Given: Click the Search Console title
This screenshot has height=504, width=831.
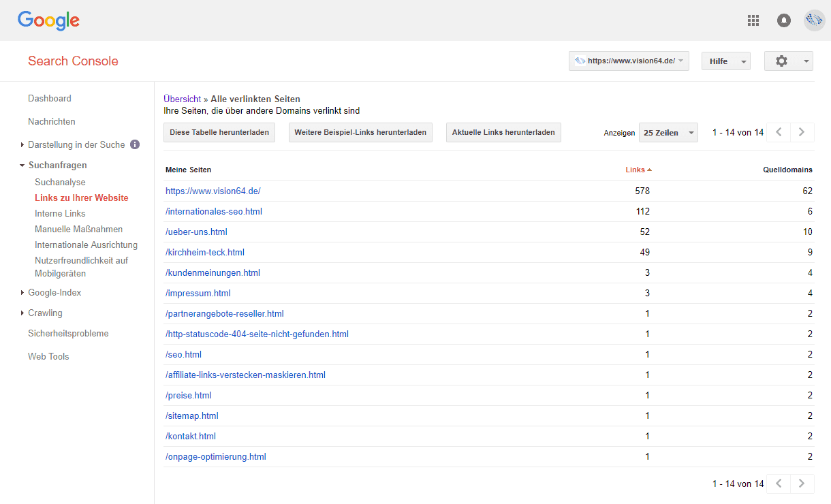Looking at the screenshot, I should coord(73,61).
